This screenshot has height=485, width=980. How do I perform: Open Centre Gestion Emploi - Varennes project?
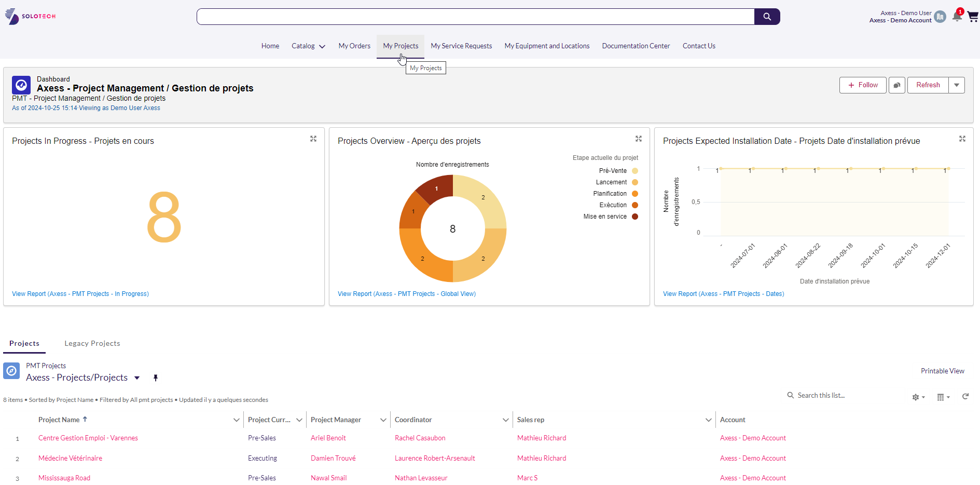tap(88, 438)
